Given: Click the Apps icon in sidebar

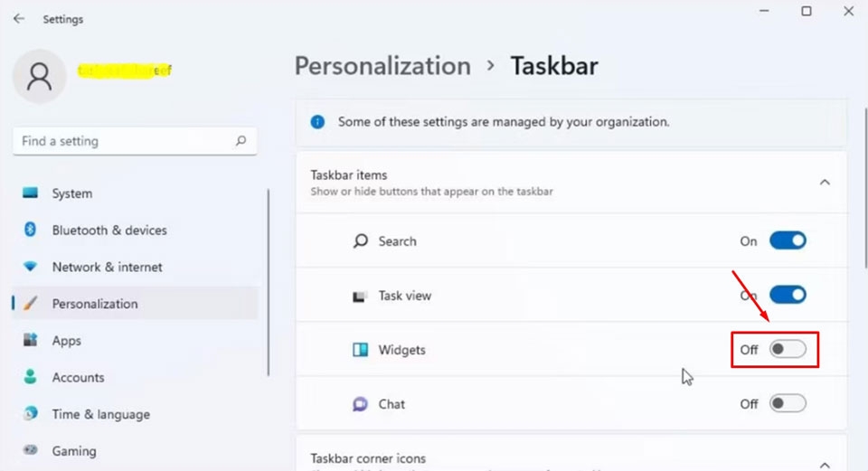Looking at the screenshot, I should [31, 340].
